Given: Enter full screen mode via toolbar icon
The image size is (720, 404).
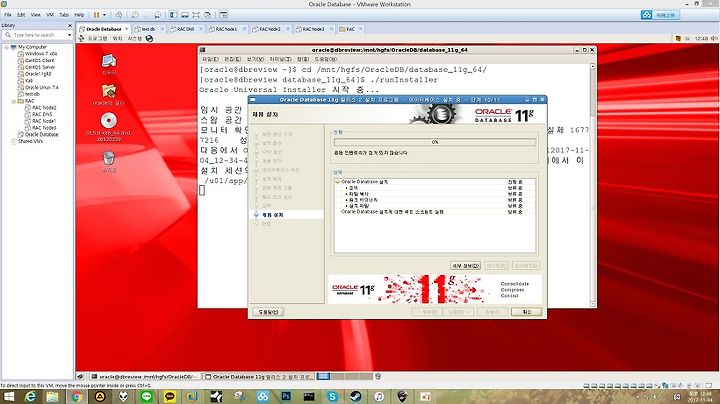Looking at the screenshot, I should click(196, 15).
